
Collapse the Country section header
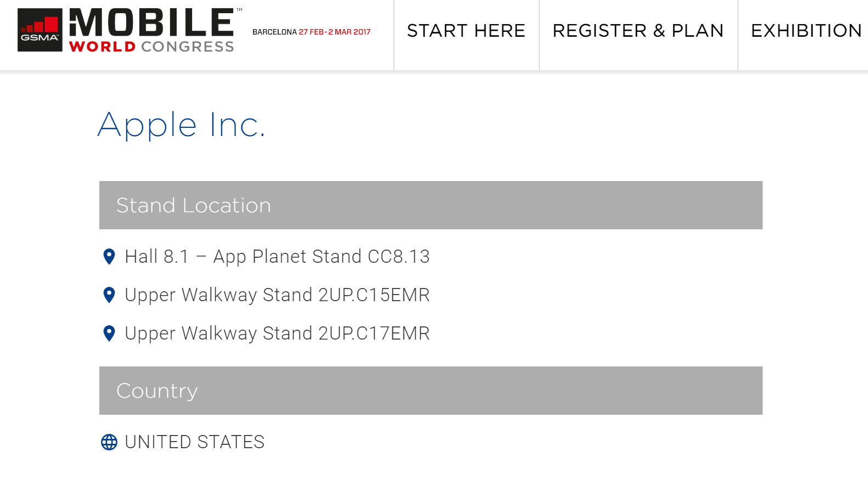[x=157, y=391]
